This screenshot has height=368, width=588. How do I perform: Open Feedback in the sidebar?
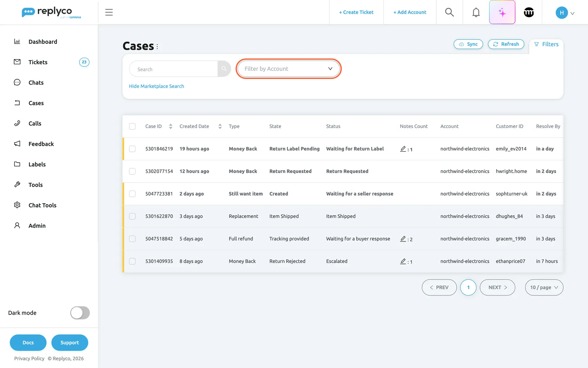coord(41,144)
